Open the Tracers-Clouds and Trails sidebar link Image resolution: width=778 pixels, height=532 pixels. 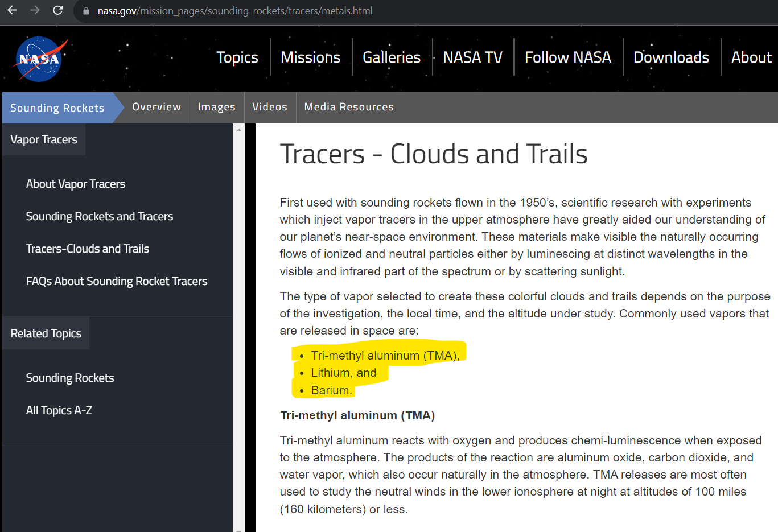[88, 249]
